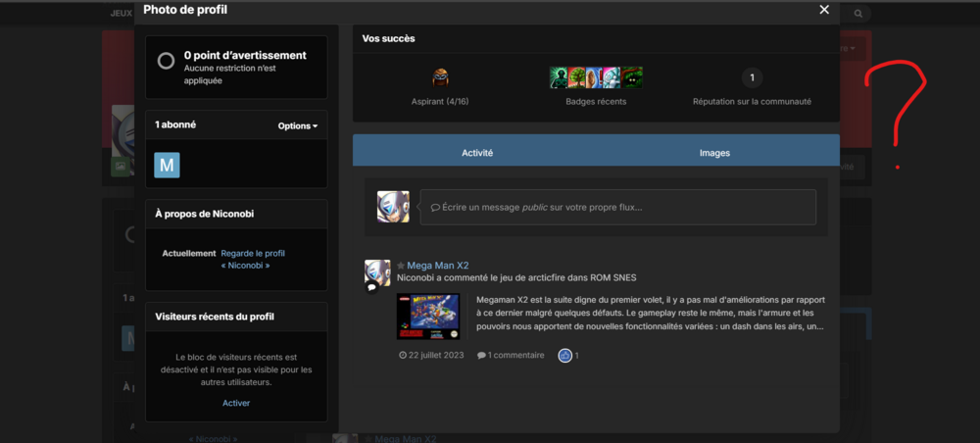Click the blue M follower avatar
Image resolution: width=980 pixels, height=443 pixels.
(x=167, y=165)
